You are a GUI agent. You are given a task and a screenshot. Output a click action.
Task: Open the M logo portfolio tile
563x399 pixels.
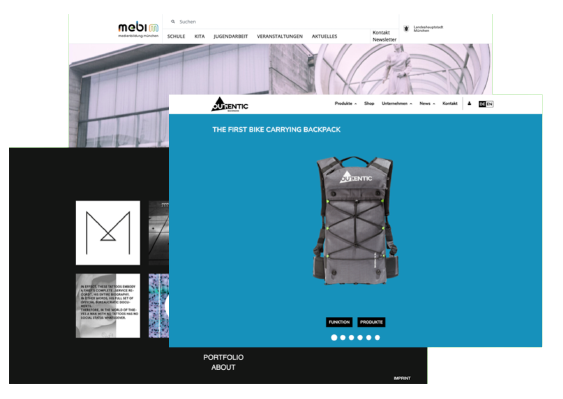[x=108, y=233]
